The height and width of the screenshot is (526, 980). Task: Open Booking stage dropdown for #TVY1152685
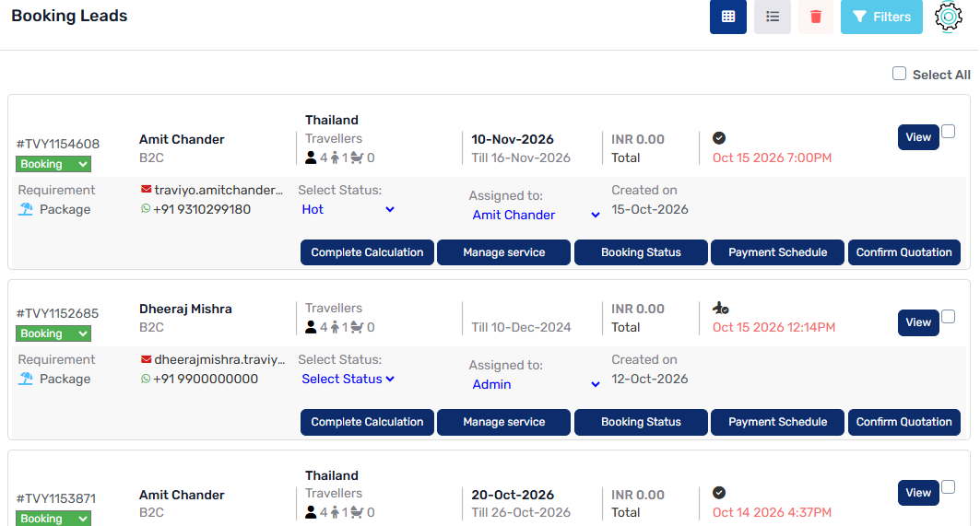pyautogui.click(x=53, y=333)
